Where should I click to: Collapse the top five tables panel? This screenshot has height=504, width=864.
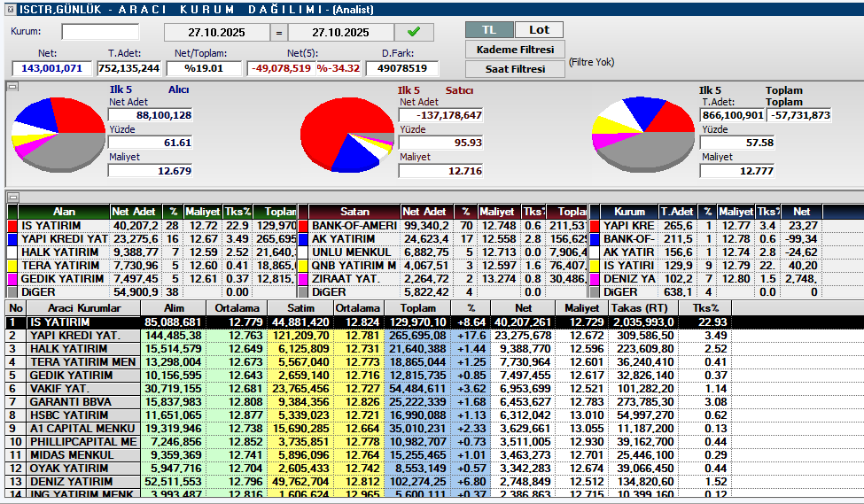[12, 197]
